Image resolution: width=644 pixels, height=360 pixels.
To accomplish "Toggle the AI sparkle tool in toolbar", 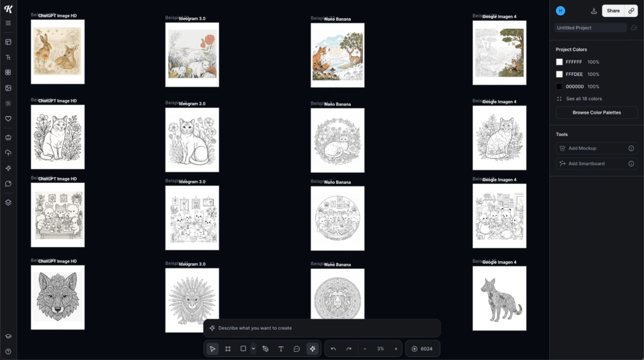I will click(x=313, y=349).
